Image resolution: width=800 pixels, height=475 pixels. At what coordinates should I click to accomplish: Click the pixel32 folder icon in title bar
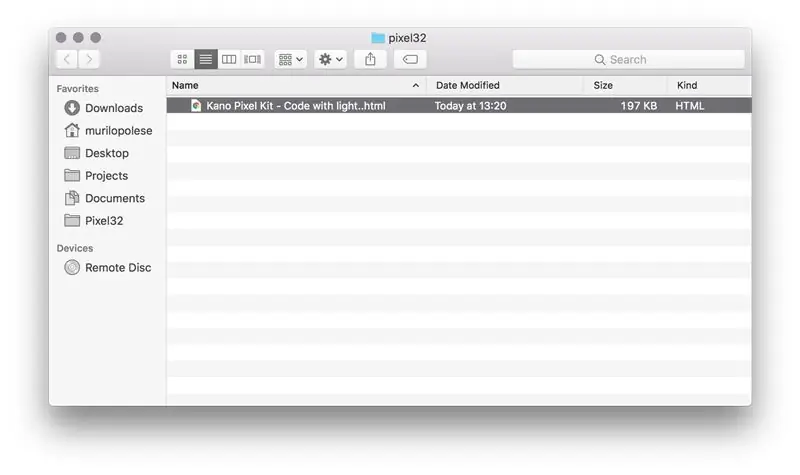378,38
